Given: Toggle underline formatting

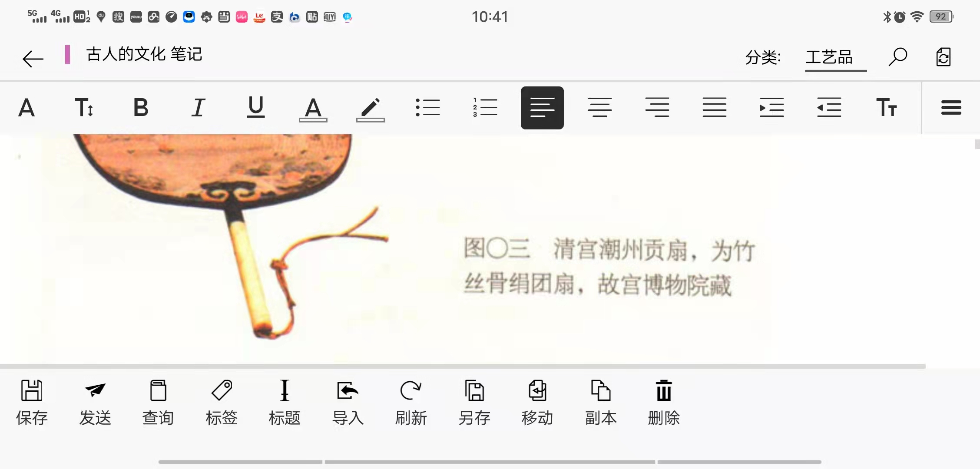Looking at the screenshot, I should (x=255, y=108).
